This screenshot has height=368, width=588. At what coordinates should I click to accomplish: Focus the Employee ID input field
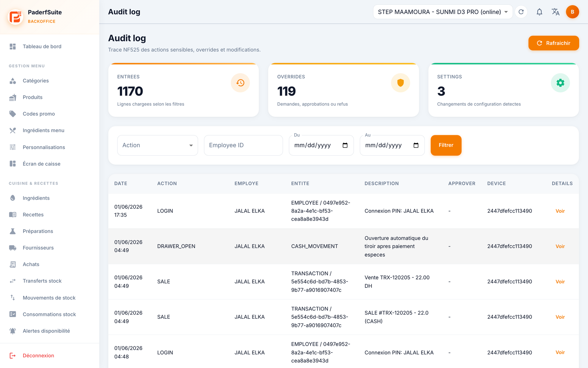click(243, 145)
